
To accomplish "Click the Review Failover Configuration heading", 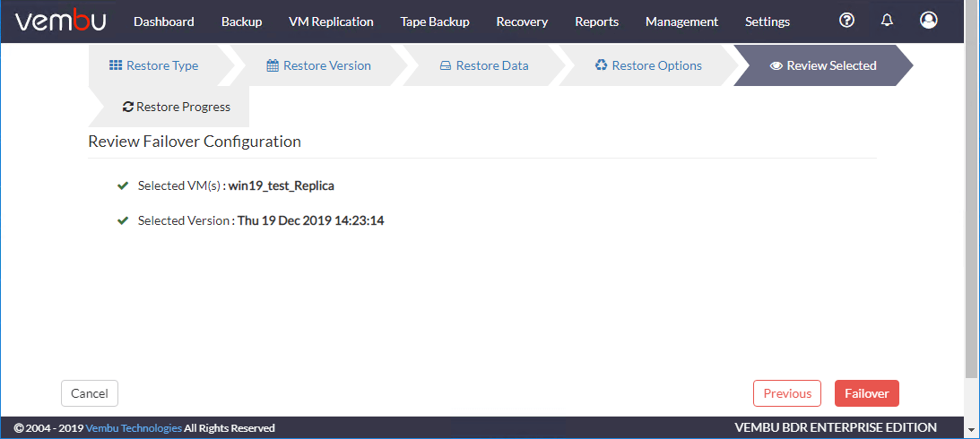I will (195, 142).
